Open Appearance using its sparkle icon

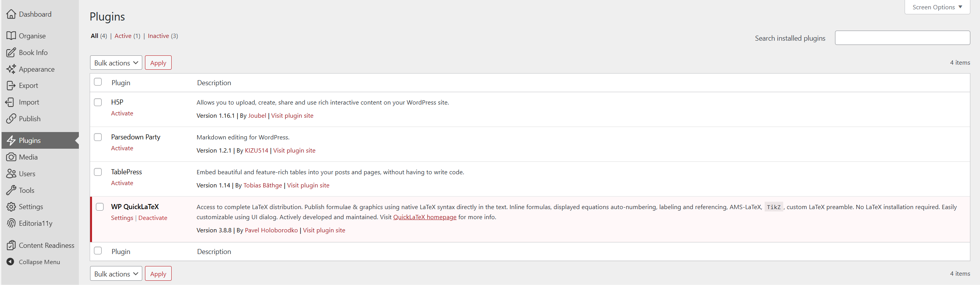(x=11, y=69)
